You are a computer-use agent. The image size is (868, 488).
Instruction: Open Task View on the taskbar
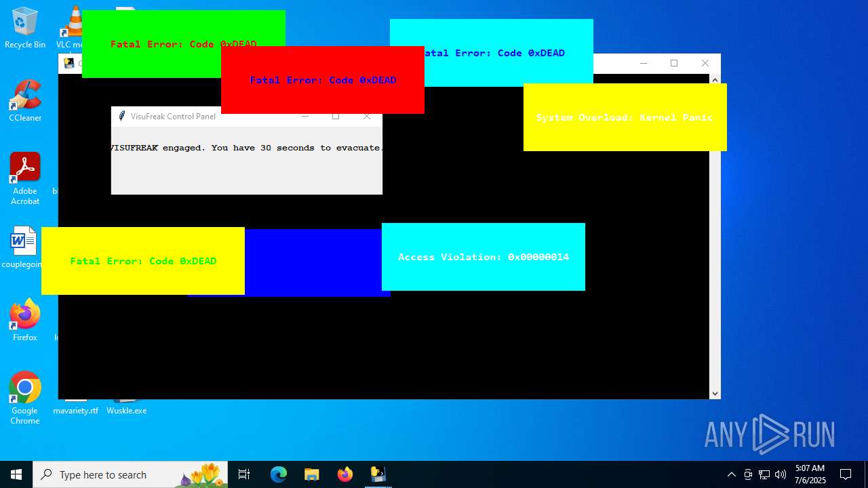coord(244,474)
